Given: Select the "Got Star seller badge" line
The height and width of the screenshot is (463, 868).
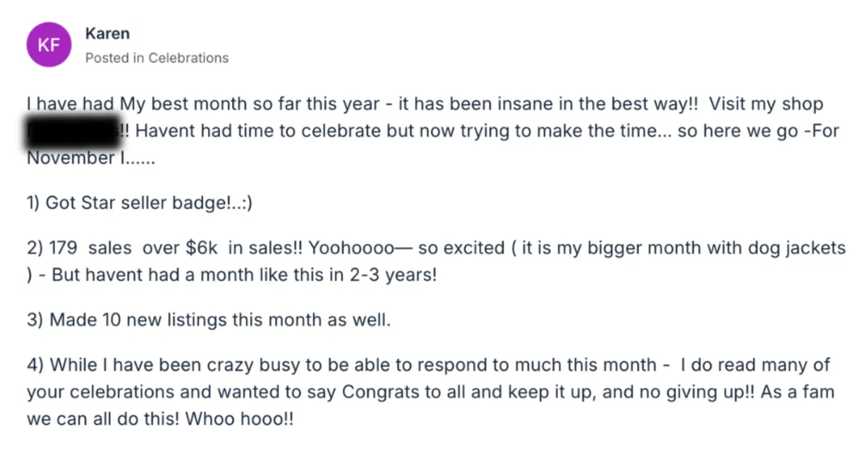Looking at the screenshot, I should 139,203.
